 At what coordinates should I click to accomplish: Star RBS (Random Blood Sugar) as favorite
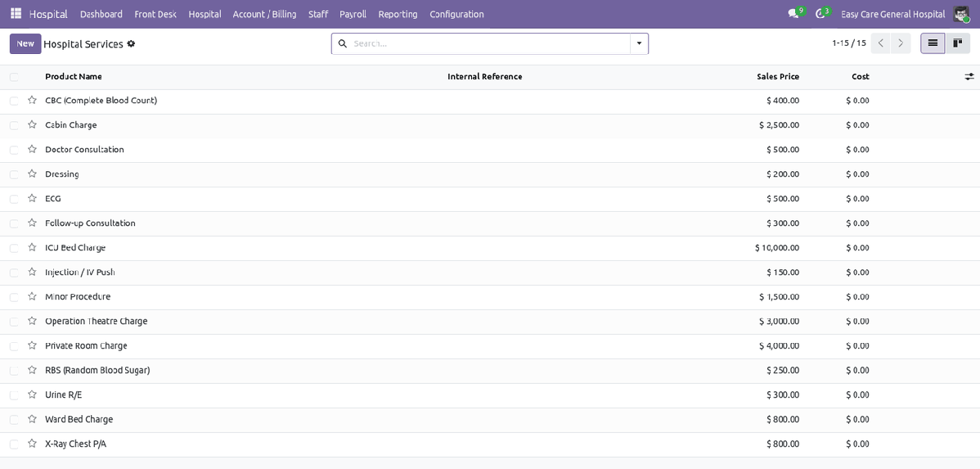[x=32, y=370]
